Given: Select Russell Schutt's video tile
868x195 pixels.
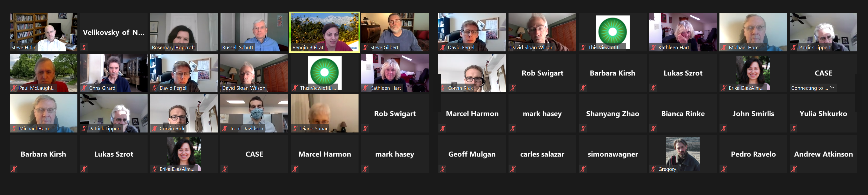Looking at the screenshot, I should pos(254,32).
